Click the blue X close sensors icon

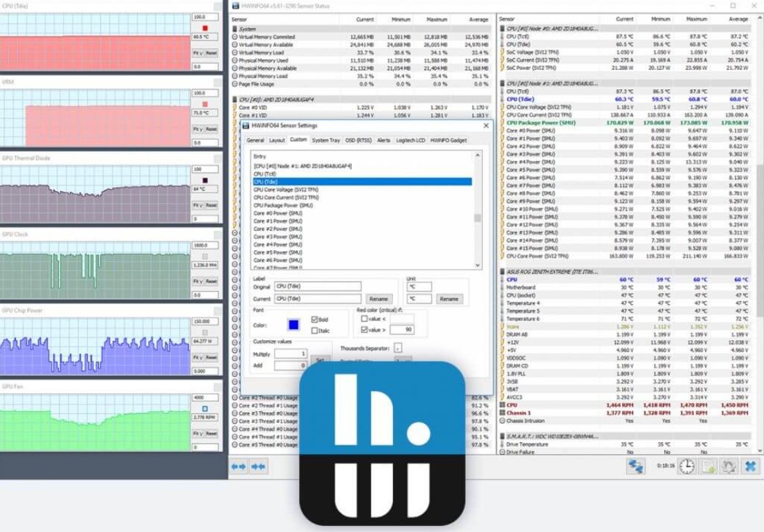pyautogui.click(x=751, y=467)
